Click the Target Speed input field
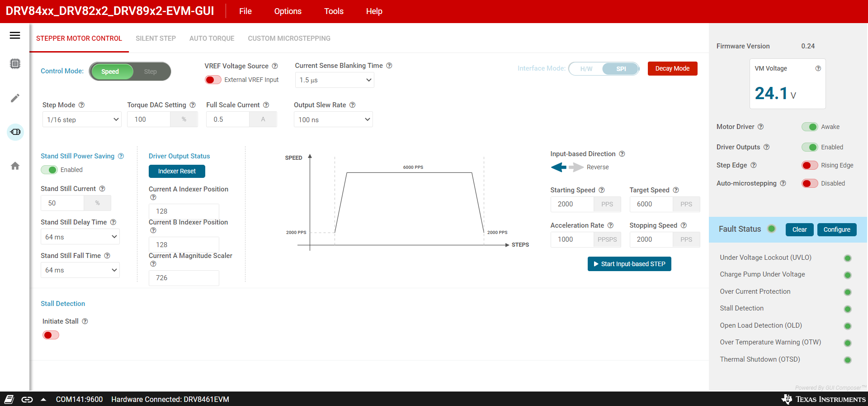The image size is (868, 406). [x=651, y=204]
